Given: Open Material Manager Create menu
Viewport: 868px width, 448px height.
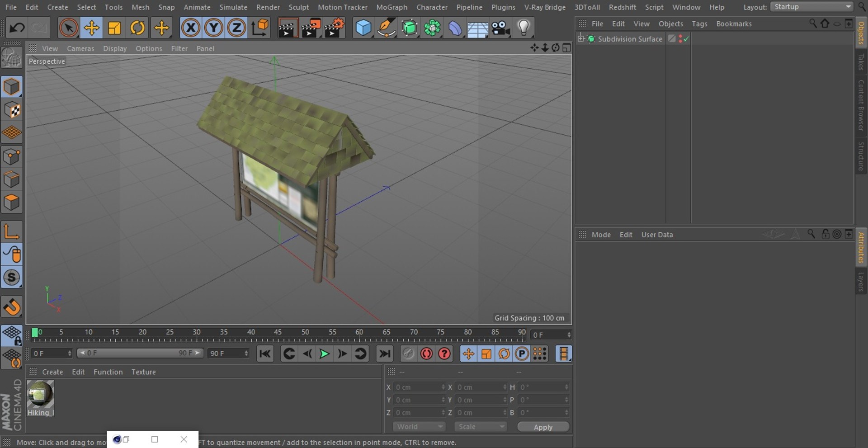Looking at the screenshot, I should 52,372.
